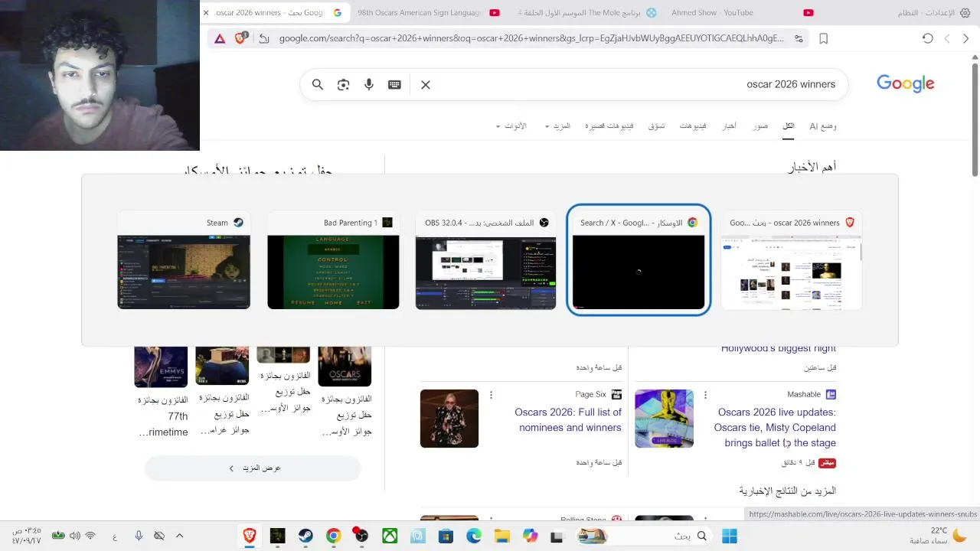Open the on-screen keyboard input tool
This screenshot has width=980, height=551.
point(394,85)
